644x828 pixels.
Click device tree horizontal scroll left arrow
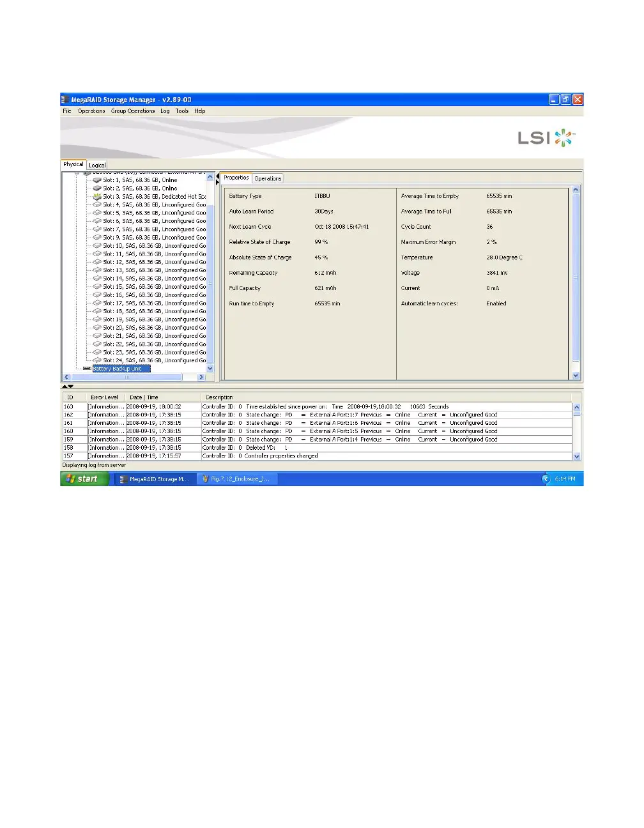(x=66, y=377)
